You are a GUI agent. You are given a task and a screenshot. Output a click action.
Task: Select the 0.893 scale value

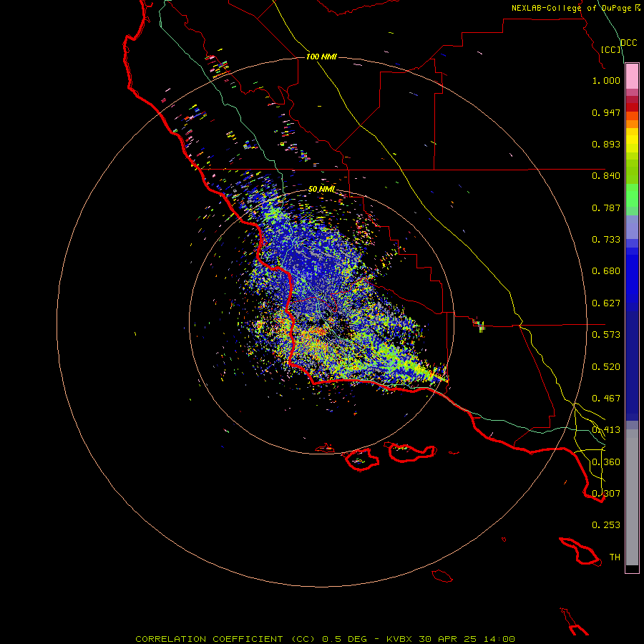pyautogui.click(x=606, y=144)
